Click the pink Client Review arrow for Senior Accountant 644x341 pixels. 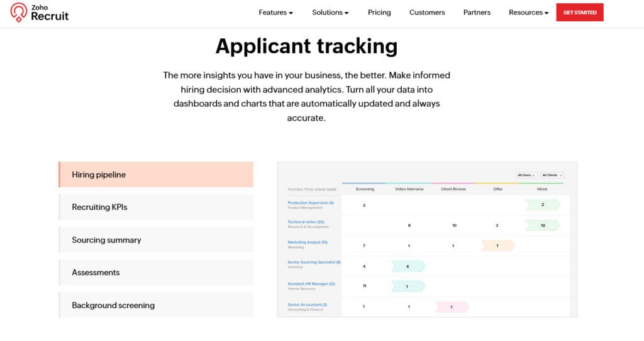(452, 306)
